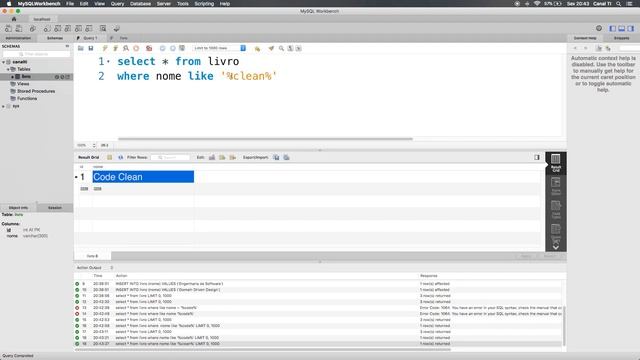Open the Query menu in menu bar
The height and width of the screenshot is (360, 640).
click(117, 4)
